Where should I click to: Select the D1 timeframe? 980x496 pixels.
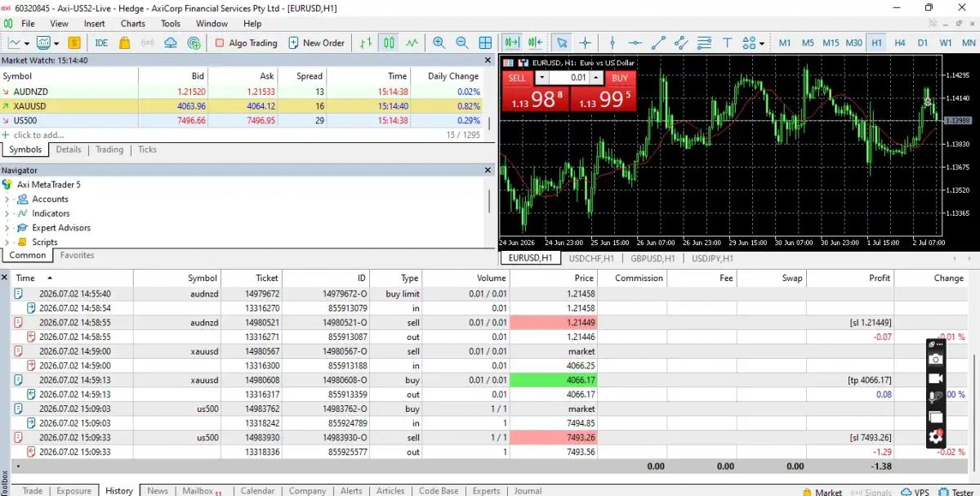[923, 42]
